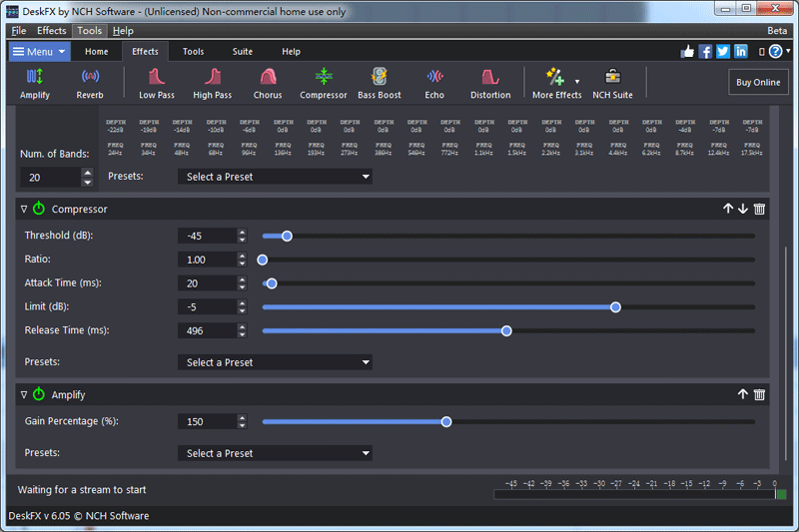This screenshot has height=532, width=799.
Task: Open Amplify Presets dropdown
Action: tap(275, 453)
